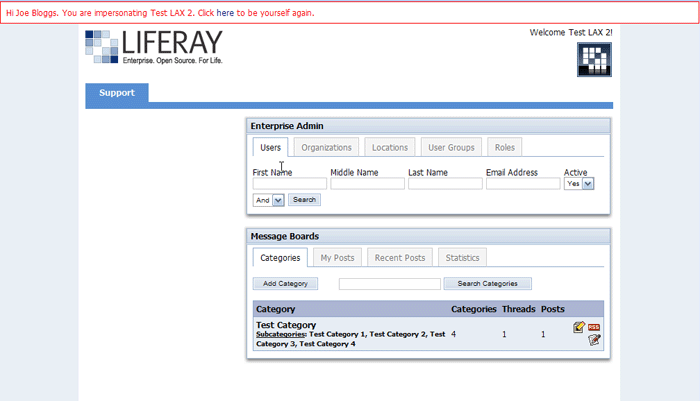700x401 pixels.
Task: Click the Message Boards portlet title
Action: click(285, 236)
